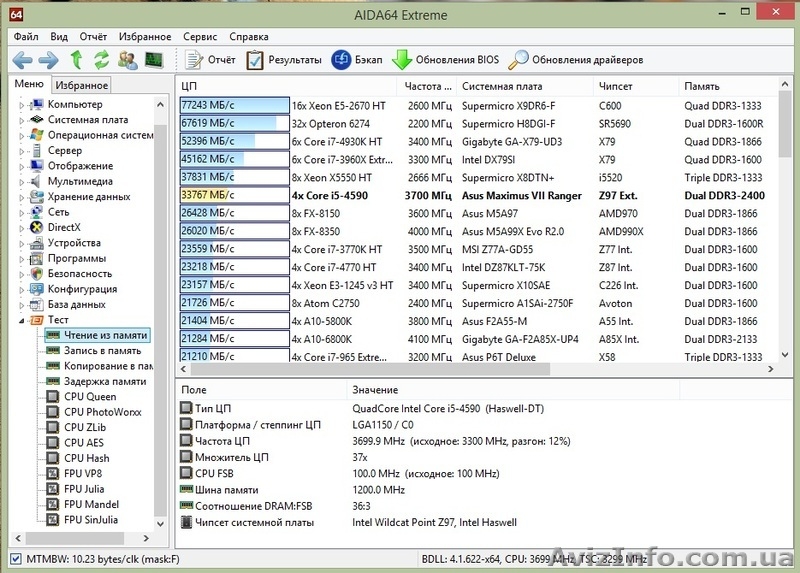This screenshot has width=800, height=573.
Task: Expand the Системная плата tree node
Action: (x=23, y=120)
